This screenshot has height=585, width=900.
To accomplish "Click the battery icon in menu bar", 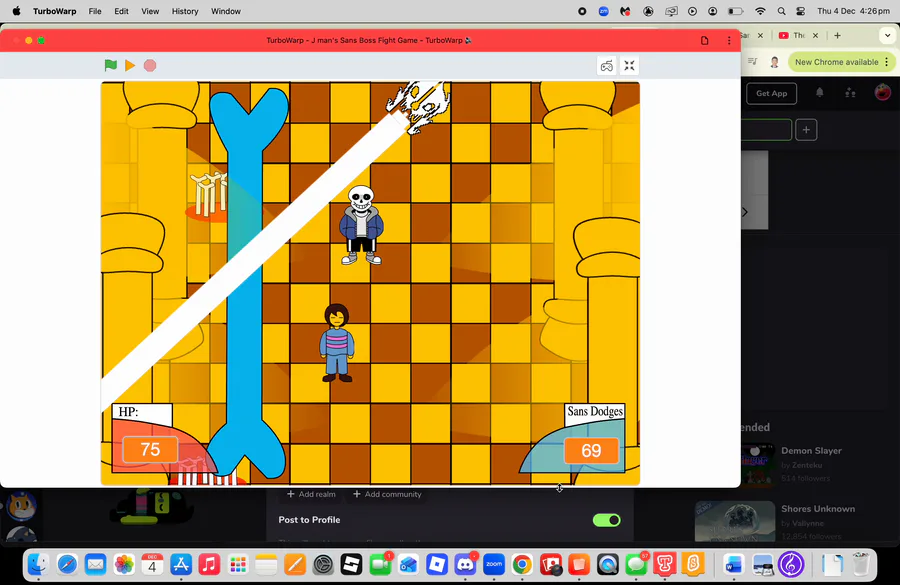I will pyautogui.click(x=736, y=11).
